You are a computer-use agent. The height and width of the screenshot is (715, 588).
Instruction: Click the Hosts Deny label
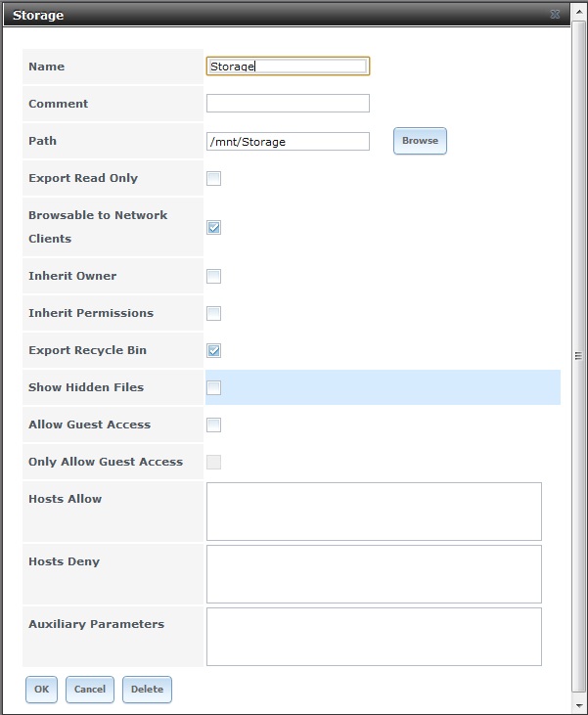click(x=64, y=561)
